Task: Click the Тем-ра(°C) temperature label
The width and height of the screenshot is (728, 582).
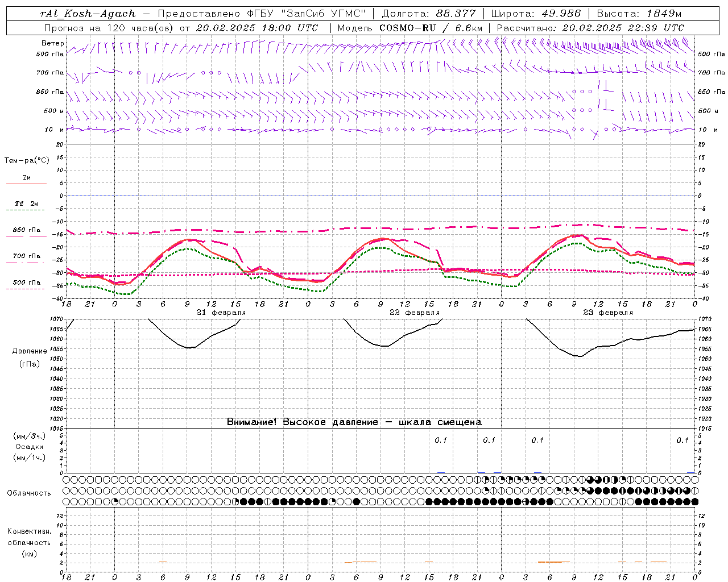Action: click(x=27, y=161)
